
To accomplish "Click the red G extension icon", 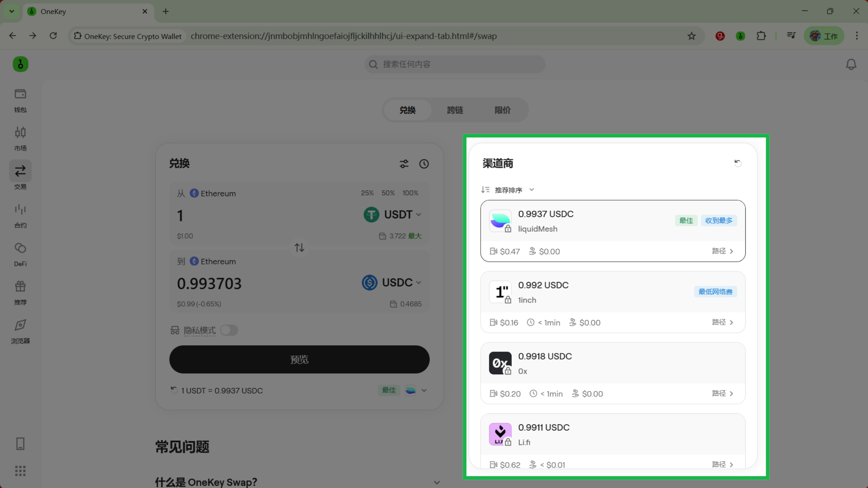I will coord(720,36).
